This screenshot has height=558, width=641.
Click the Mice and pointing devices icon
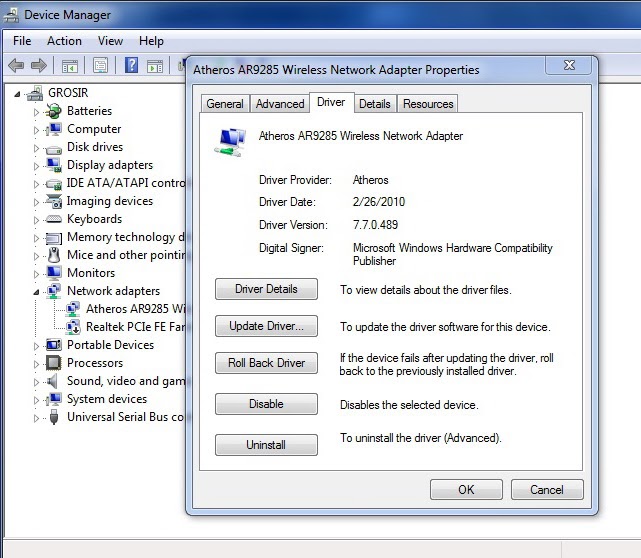pyautogui.click(x=54, y=255)
